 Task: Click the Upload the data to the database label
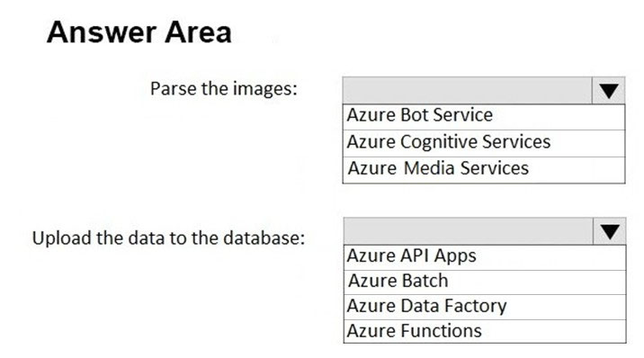pyautogui.click(x=168, y=238)
